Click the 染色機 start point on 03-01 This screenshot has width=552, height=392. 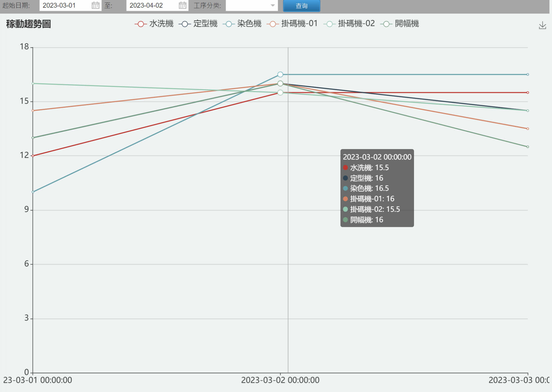(33, 192)
